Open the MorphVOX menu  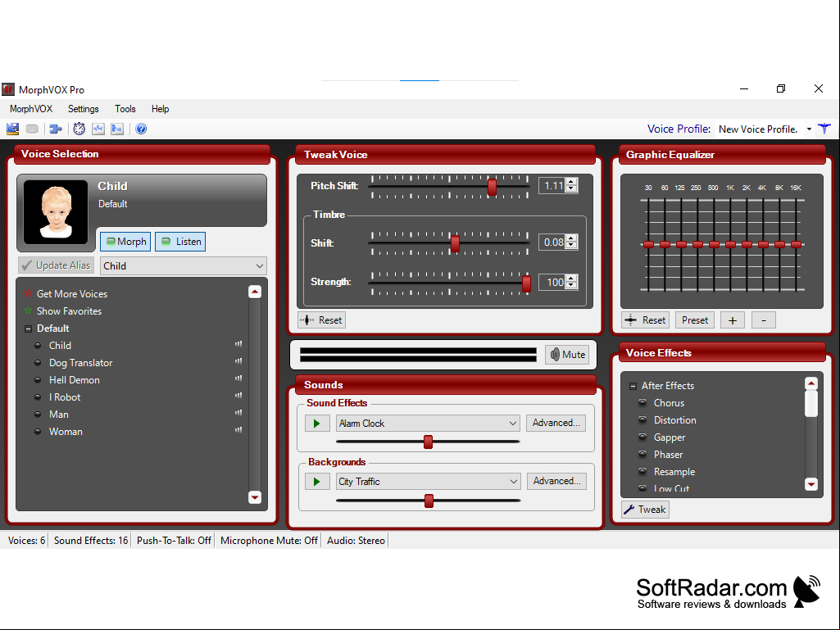coord(31,109)
